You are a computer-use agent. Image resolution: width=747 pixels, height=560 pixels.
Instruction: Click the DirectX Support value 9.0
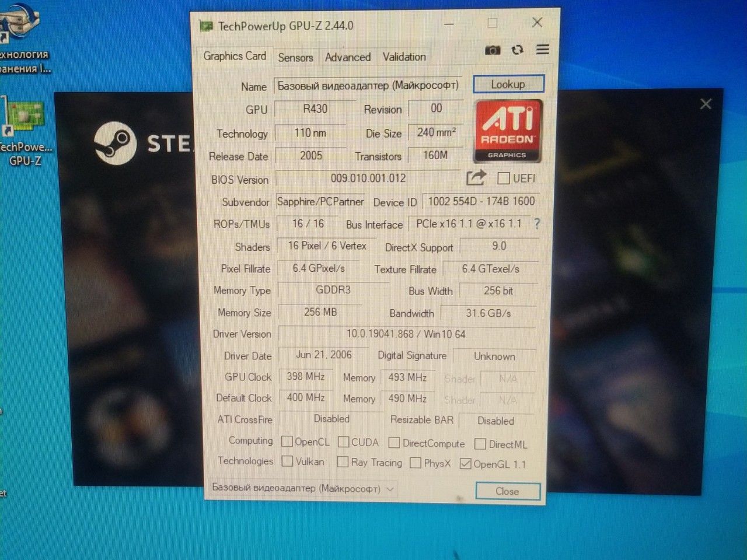pos(499,246)
